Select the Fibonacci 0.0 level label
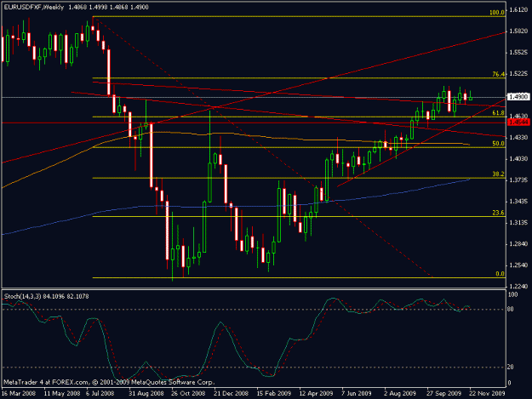The height and width of the screenshot is (399, 532). click(x=500, y=274)
